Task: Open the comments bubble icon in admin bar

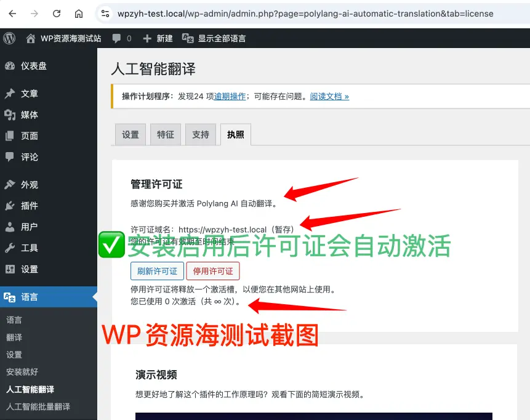Action: 116,38
